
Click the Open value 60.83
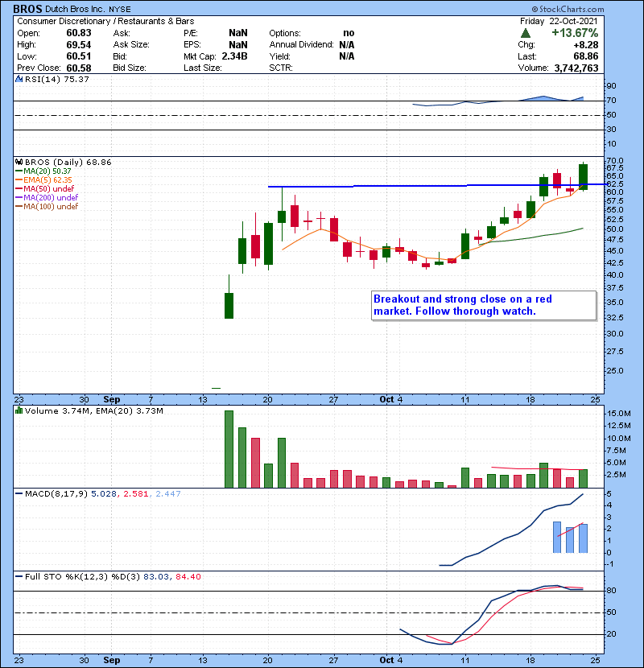tap(79, 33)
